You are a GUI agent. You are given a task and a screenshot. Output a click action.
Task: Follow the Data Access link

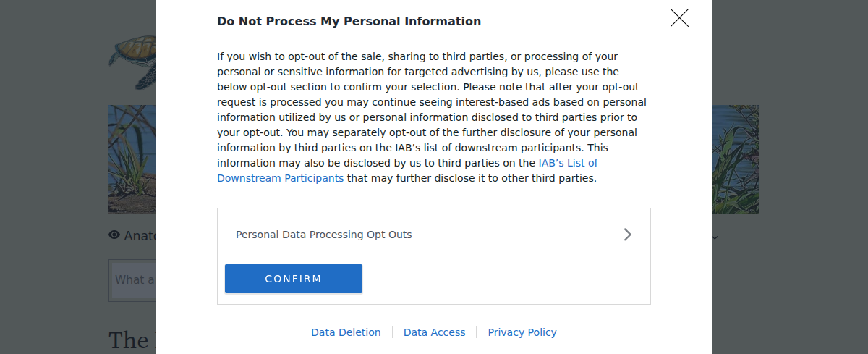434,332
